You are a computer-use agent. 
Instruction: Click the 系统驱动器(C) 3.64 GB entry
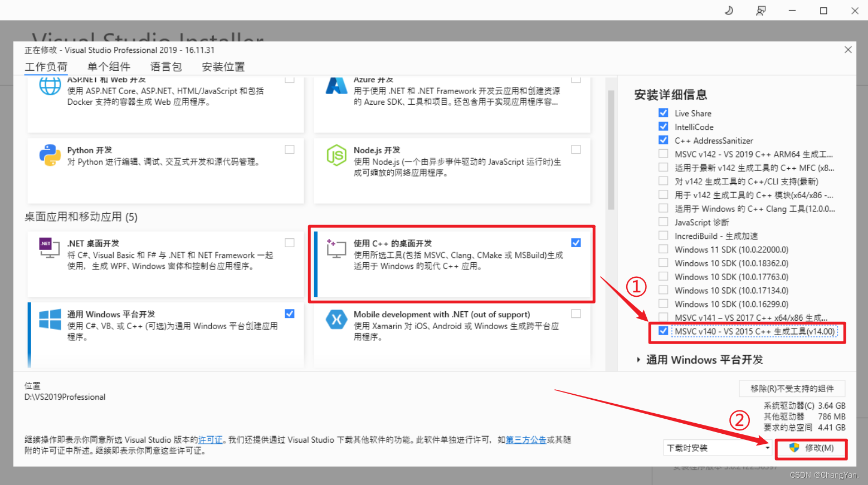pos(804,405)
